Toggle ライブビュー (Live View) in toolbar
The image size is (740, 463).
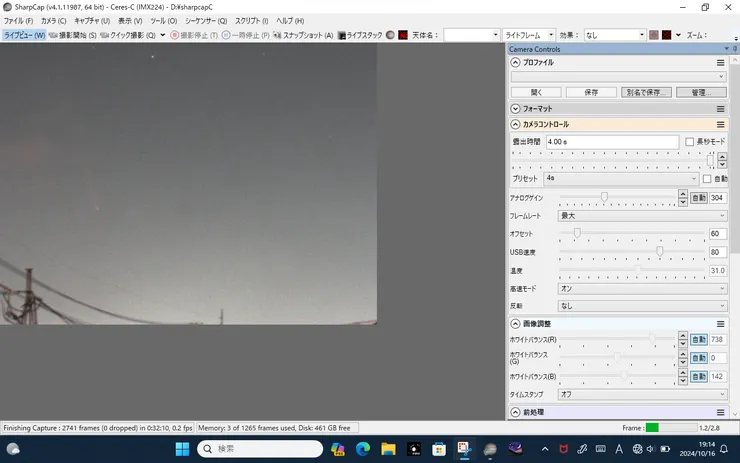click(x=24, y=35)
